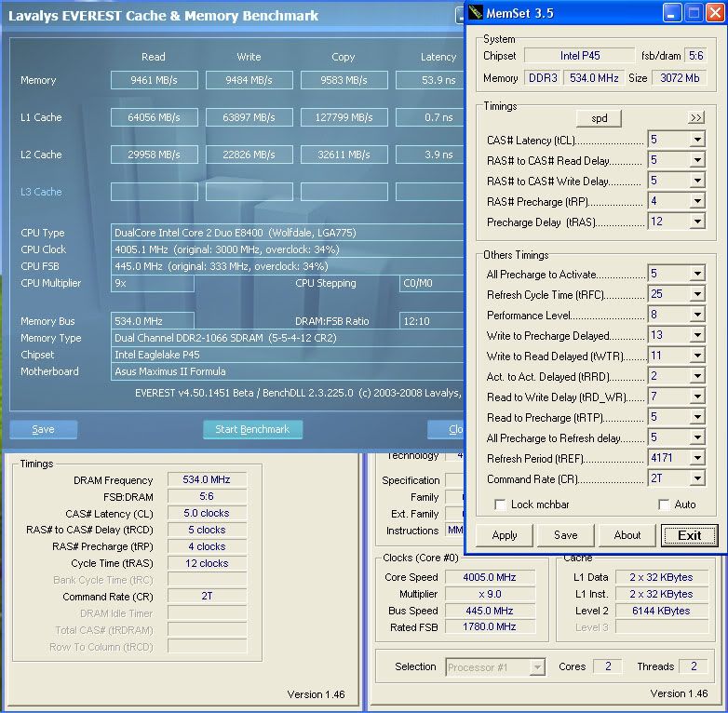Open the Refresh Cycle Time (tRFC) dropdown

[x=697, y=294]
